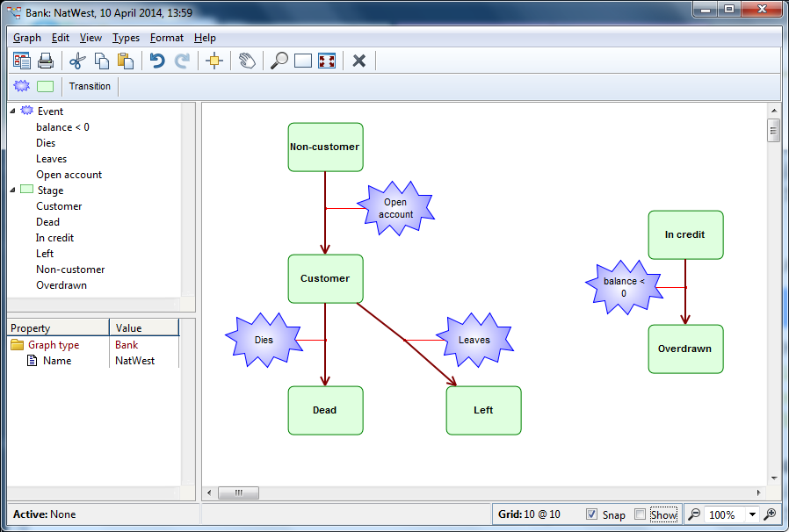Select Overdrawn in the Stage list
The width and height of the screenshot is (789, 532).
[x=62, y=285]
